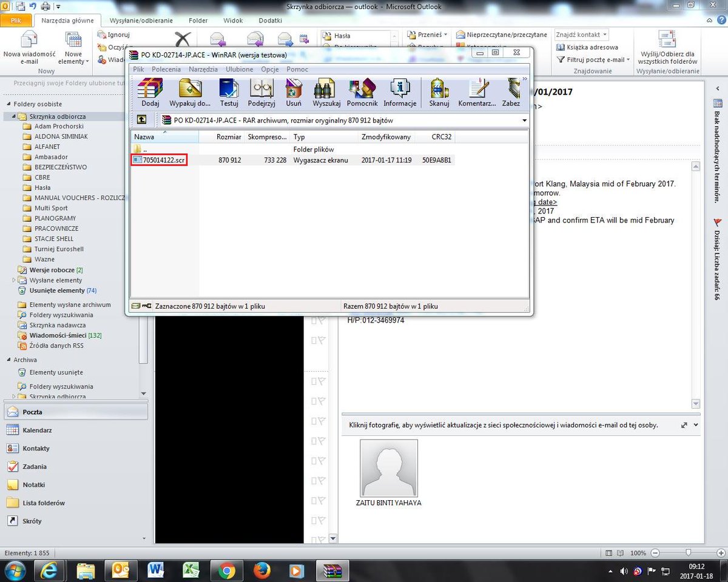Open WinRAR Ulubione menu
This screenshot has width=728, height=582.
[x=239, y=69]
